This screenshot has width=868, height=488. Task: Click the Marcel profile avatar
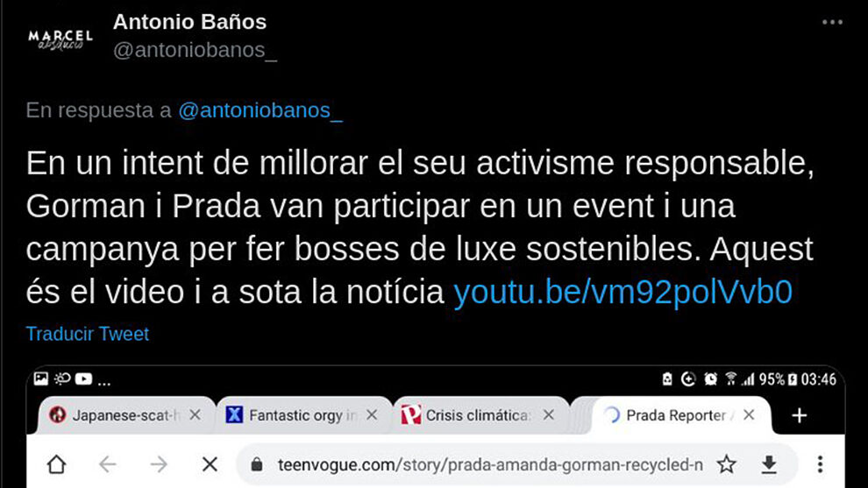(60, 39)
